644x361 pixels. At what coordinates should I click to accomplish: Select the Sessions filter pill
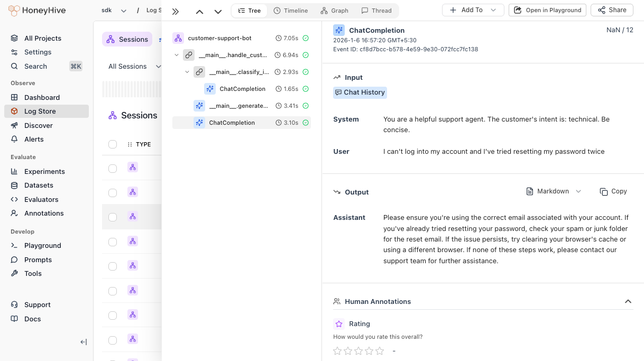pos(127,39)
